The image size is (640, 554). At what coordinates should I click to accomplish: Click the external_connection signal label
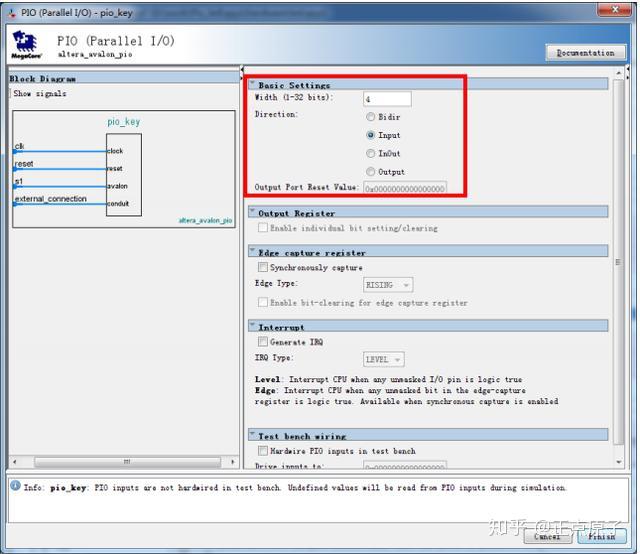tap(51, 198)
